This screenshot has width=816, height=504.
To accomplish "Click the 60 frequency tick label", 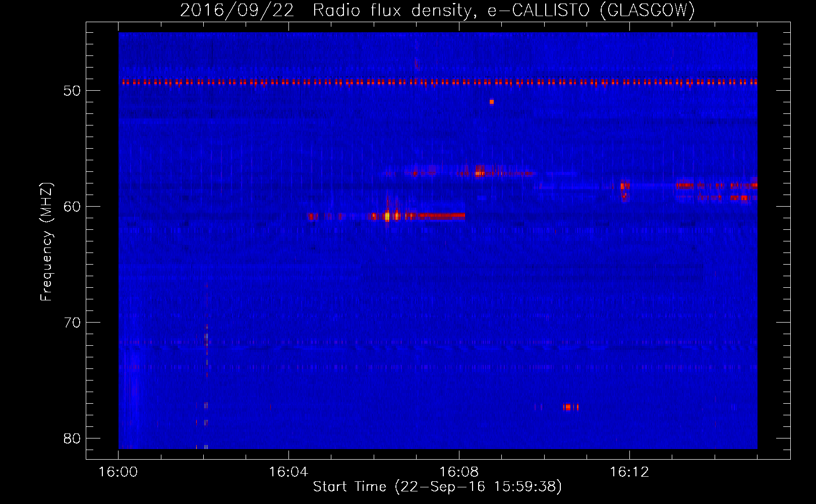I will (x=72, y=207).
